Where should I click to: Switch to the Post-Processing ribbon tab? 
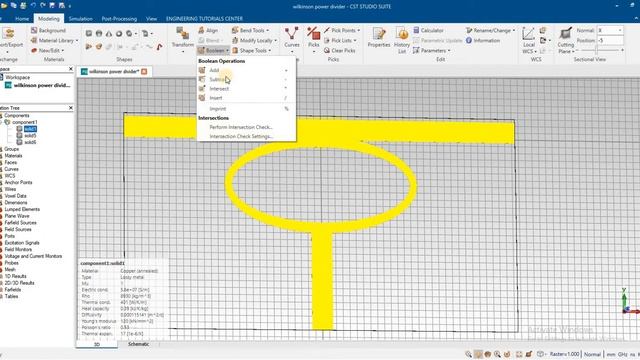(x=119, y=19)
